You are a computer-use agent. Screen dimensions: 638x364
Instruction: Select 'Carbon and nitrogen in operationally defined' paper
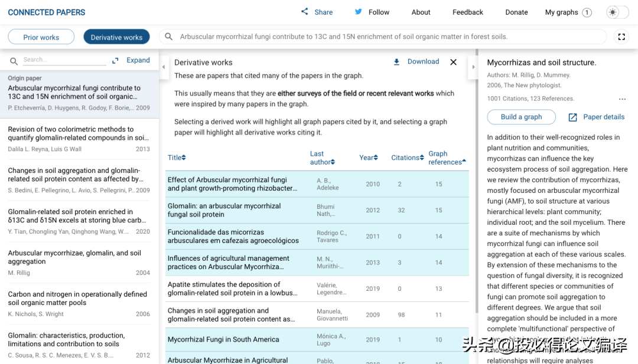[79, 303]
